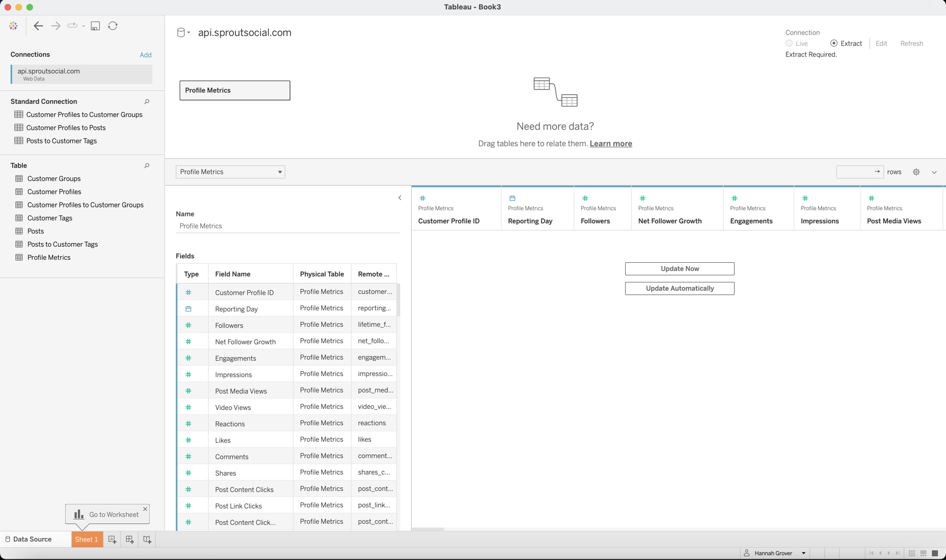Click the rows arrow in rows field
This screenshot has height=560, width=946.
click(x=877, y=171)
